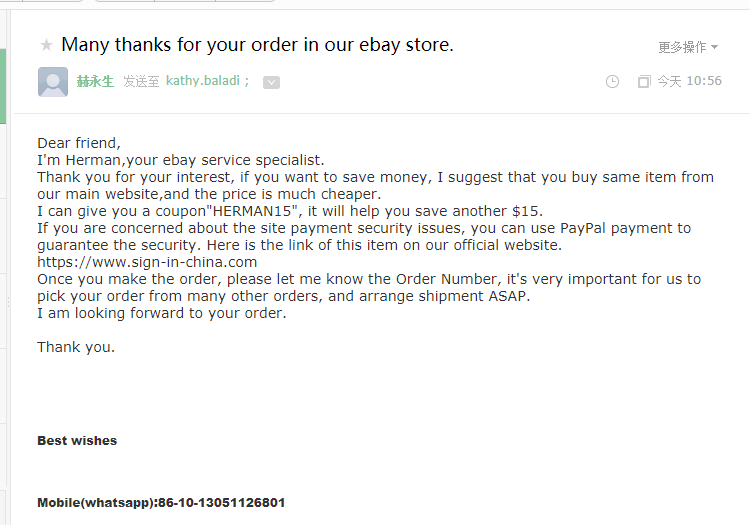Click the green bar in left sidebar
Viewport: 750px width, 525px height.
click(3, 87)
